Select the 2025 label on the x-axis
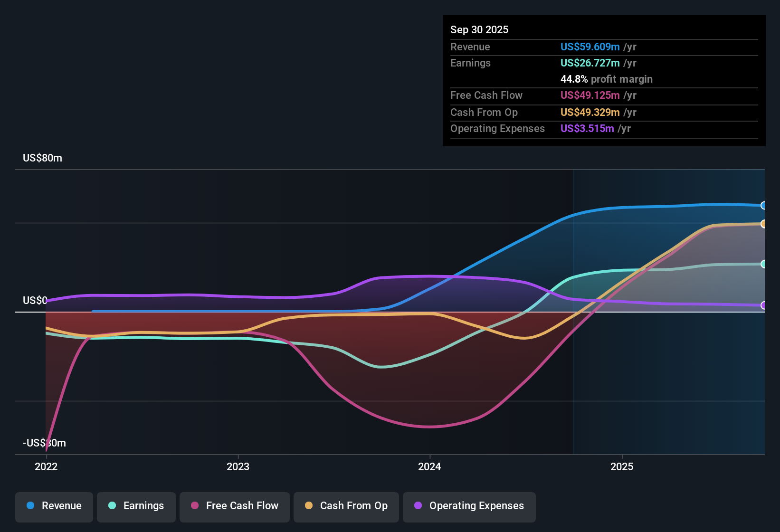This screenshot has width=780, height=532. point(622,467)
